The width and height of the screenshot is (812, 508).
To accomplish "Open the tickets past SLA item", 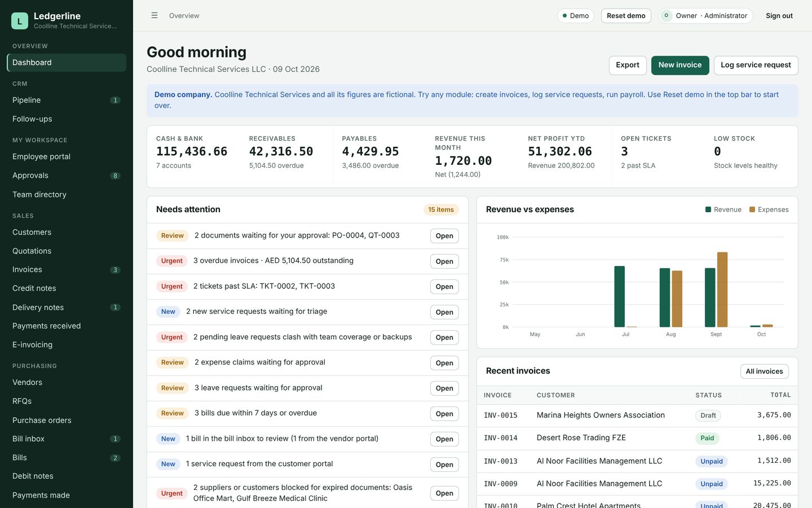I will (x=444, y=287).
